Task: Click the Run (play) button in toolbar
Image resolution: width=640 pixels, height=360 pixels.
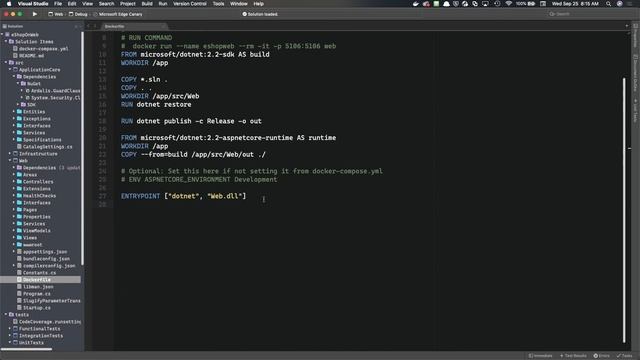Action: pos(35,14)
